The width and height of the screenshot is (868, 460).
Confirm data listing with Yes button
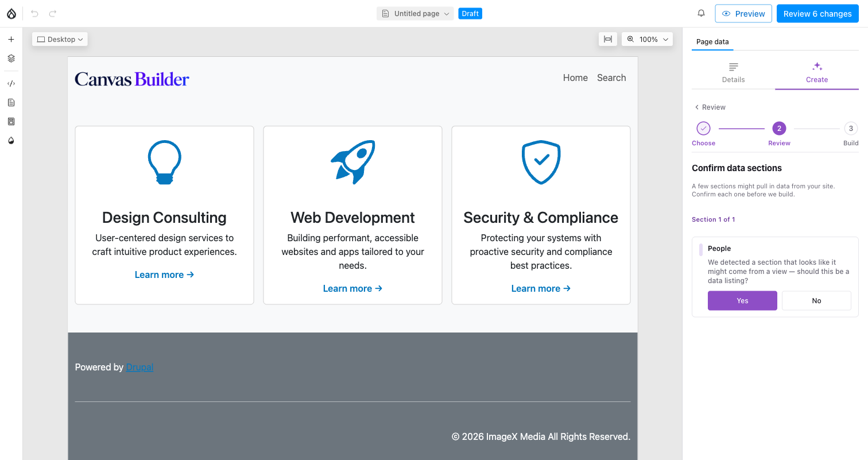742,300
